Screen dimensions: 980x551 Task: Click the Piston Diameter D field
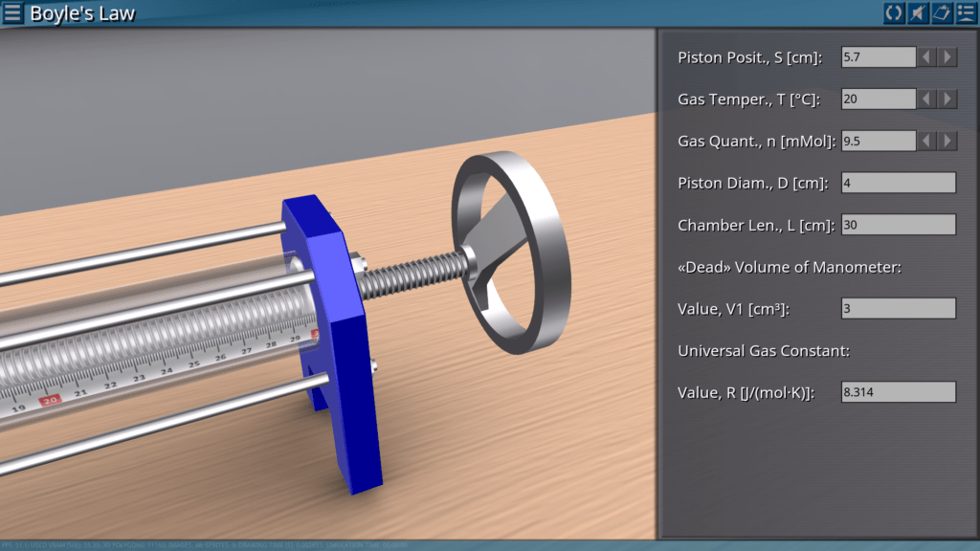[898, 184]
